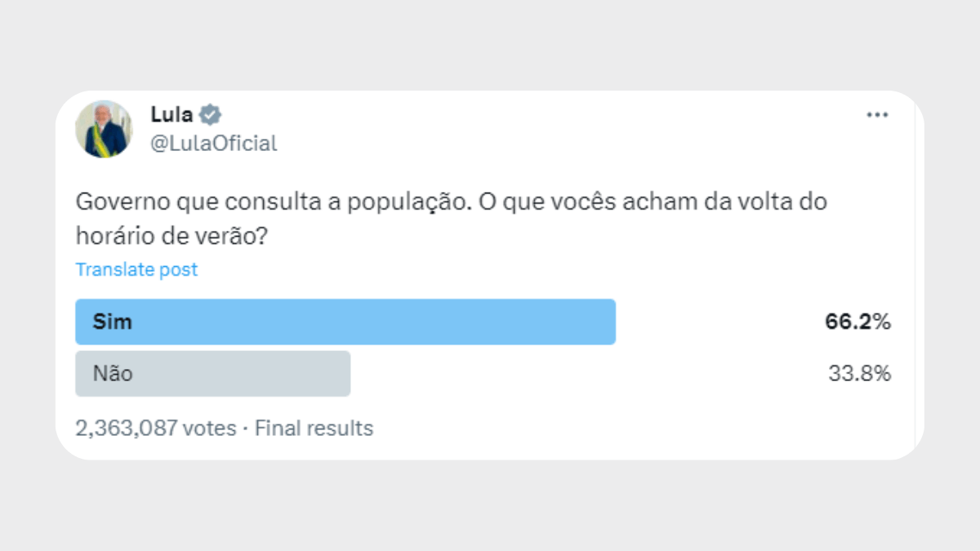Click the display name Lula
Screen dimensions: 980x551
tap(171, 114)
